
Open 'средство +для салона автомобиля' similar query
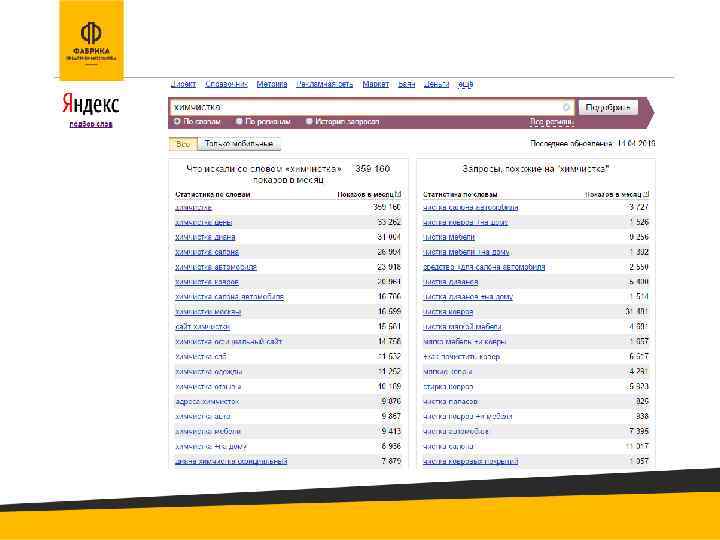[484, 267]
